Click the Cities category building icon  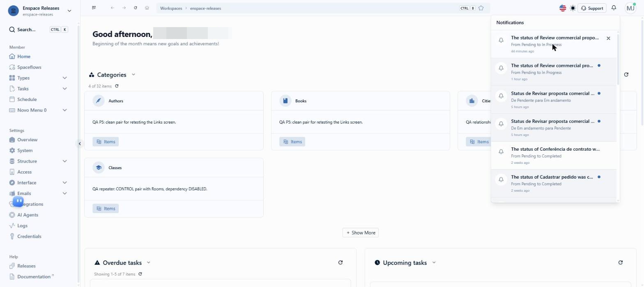pos(472,101)
